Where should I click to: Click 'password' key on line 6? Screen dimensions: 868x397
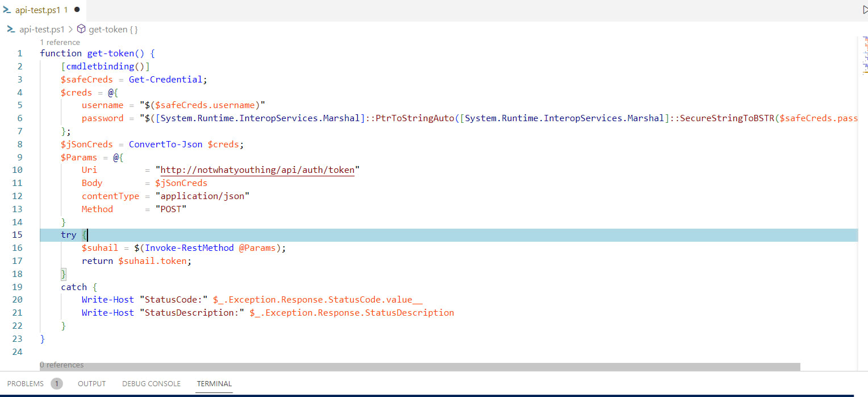(x=102, y=118)
